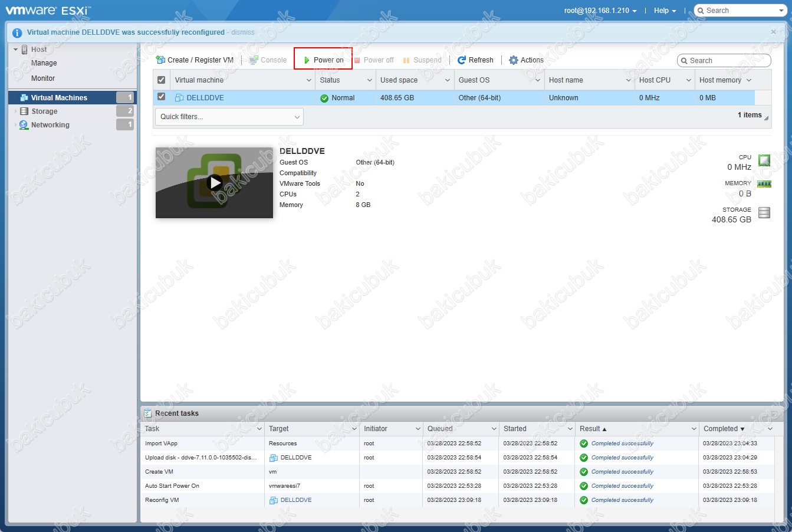Open the VM Console
Screen dimensions: 792x532
coord(268,60)
